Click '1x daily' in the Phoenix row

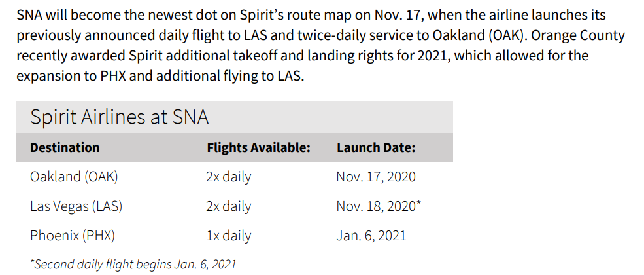(x=228, y=236)
